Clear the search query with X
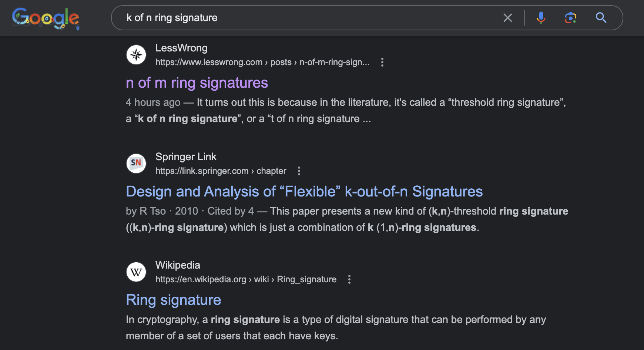 tap(508, 18)
